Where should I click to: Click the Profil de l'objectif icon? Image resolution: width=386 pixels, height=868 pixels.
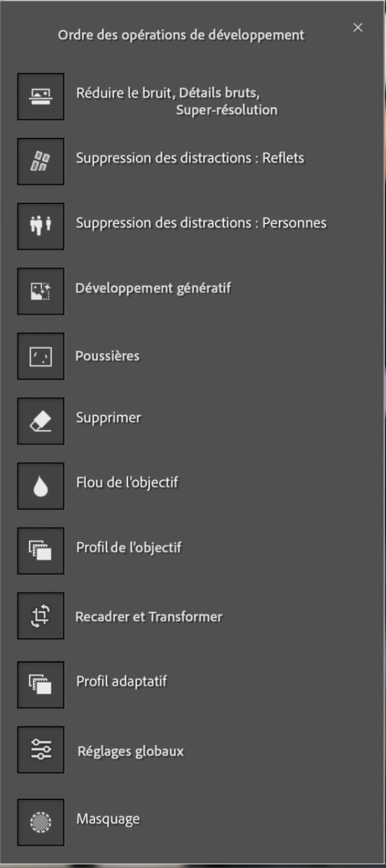pos(41,551)
